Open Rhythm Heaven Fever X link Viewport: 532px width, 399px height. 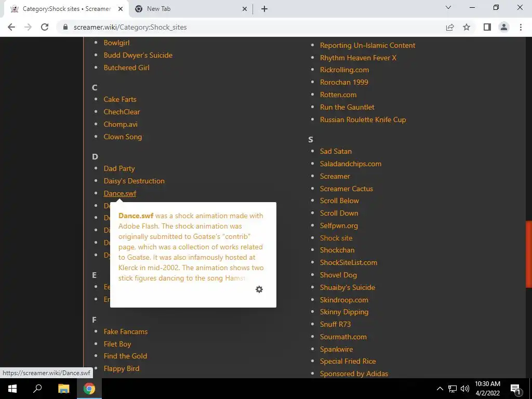[358, 58]
